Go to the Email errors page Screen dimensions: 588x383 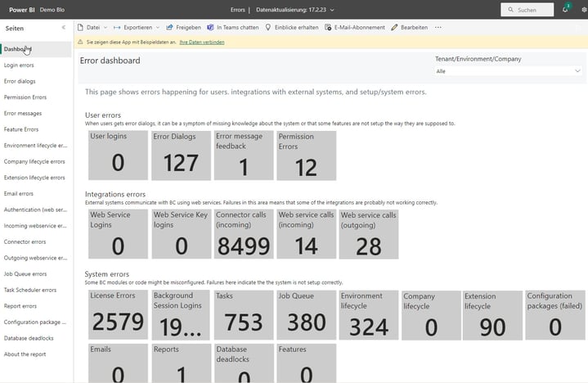[19, 194]
